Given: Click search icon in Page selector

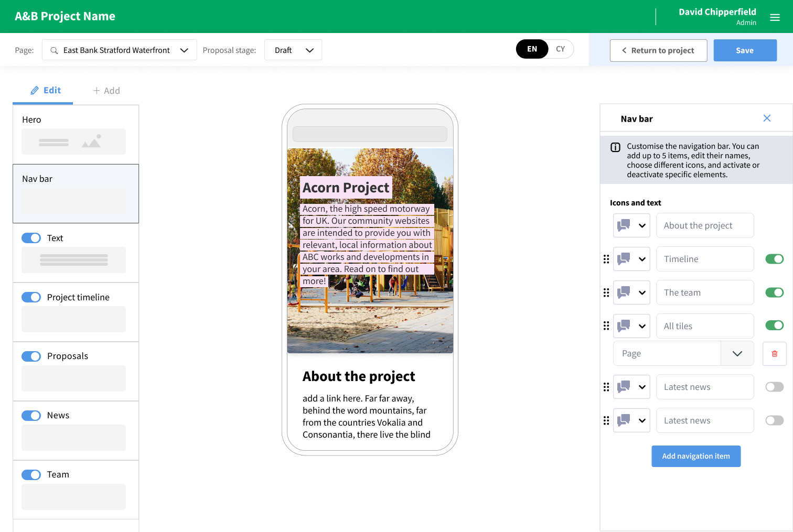Looking at the screenshot, I should pyautogui.click(x=54, y=50).
